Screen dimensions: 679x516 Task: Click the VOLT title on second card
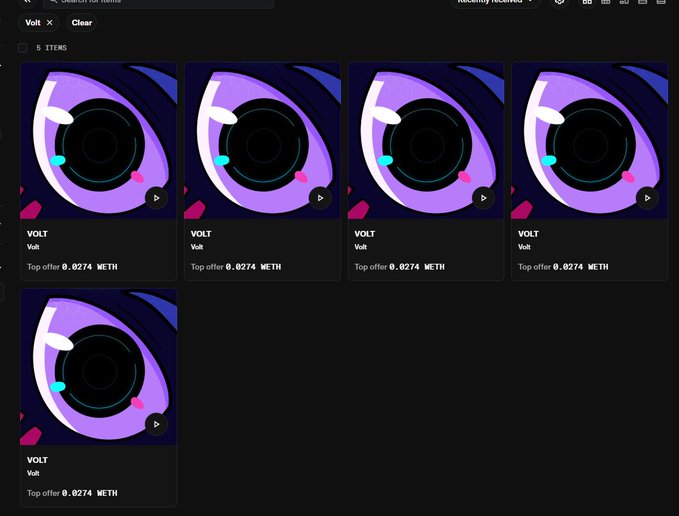point(201,234)
